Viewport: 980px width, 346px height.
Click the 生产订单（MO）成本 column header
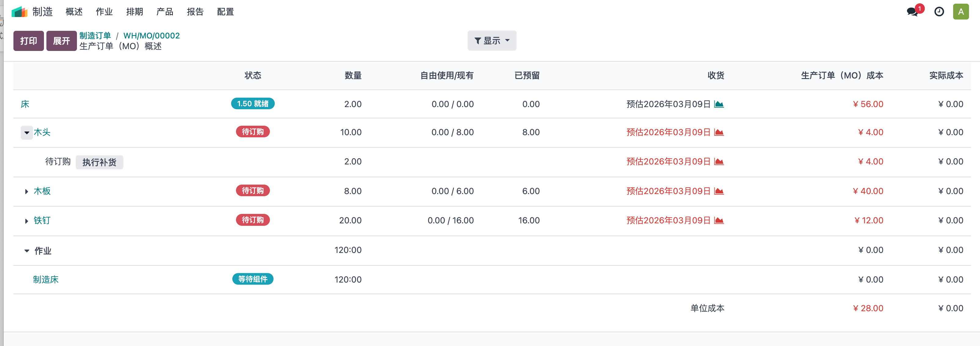[842, 75]
